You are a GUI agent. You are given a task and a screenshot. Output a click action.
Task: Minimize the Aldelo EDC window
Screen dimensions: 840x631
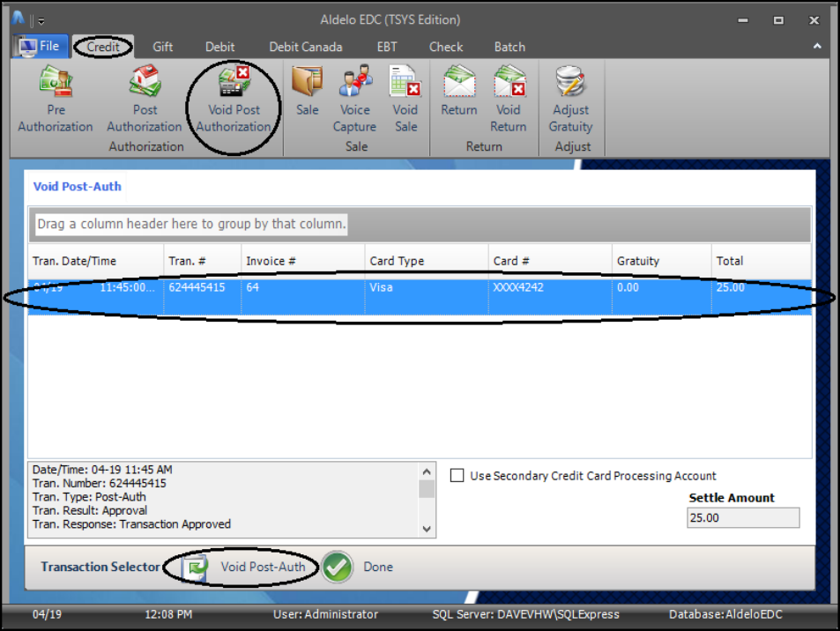point(743,20)
